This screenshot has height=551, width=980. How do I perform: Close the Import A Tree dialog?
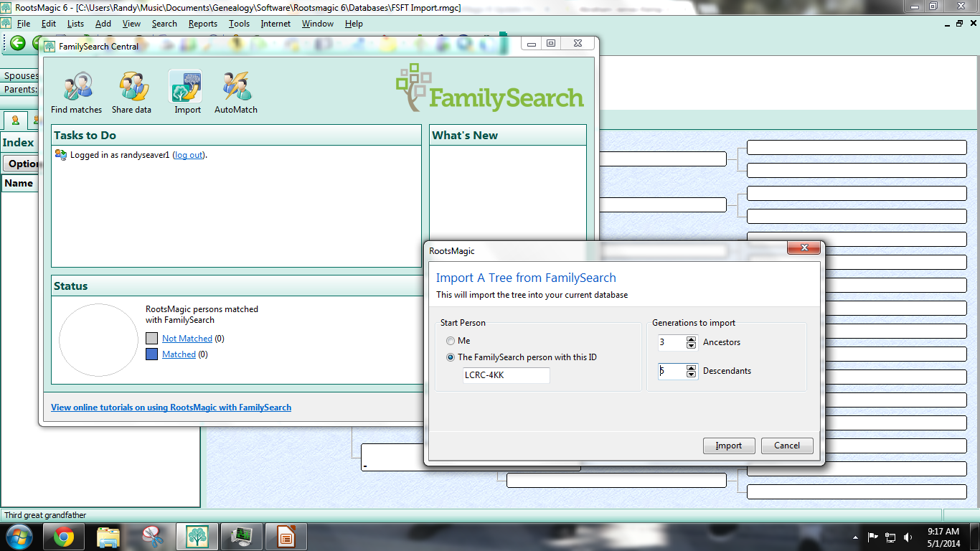click(804, 248)
